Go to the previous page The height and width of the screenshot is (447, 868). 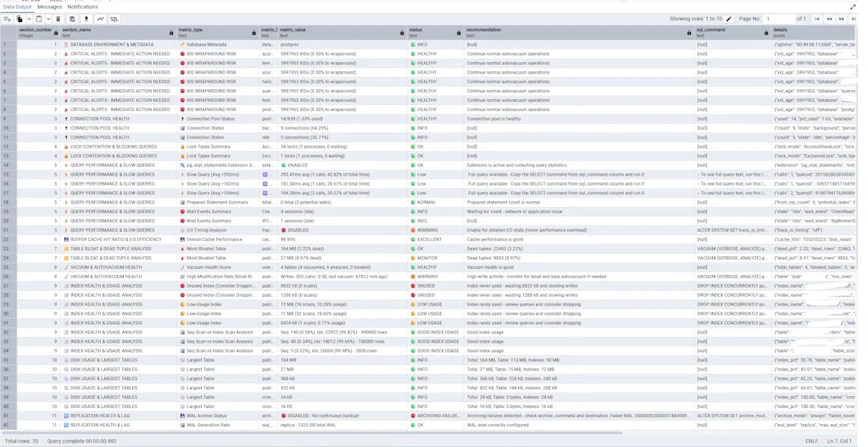(829, 19)
